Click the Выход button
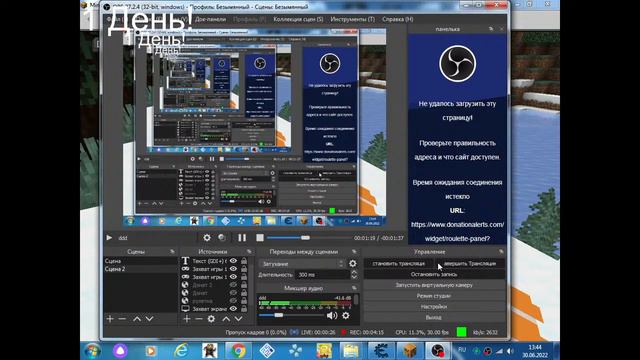The width and height of the screenshot is (640, 360). point(434,317)
